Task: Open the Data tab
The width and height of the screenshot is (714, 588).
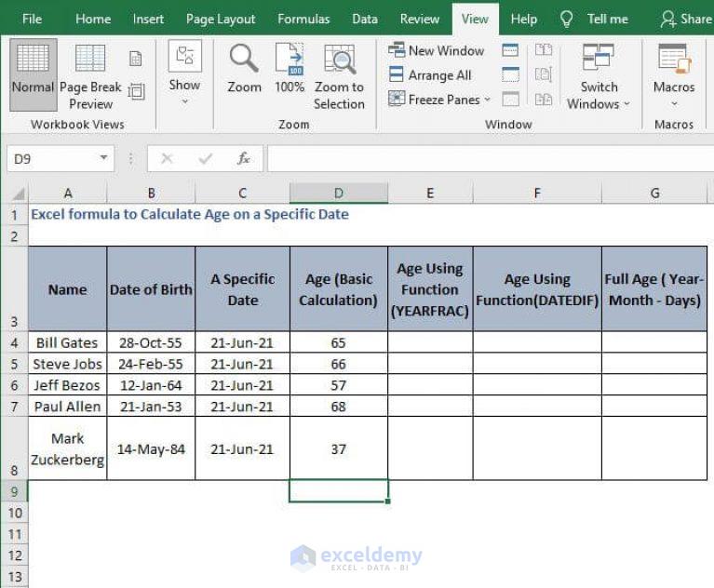Action: (x=365, y=19)
